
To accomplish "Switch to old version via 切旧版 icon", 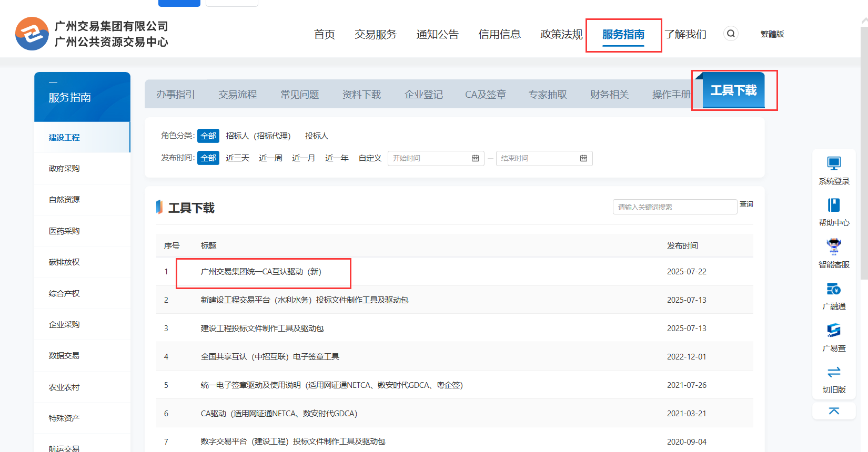I will tap(834, 372).
